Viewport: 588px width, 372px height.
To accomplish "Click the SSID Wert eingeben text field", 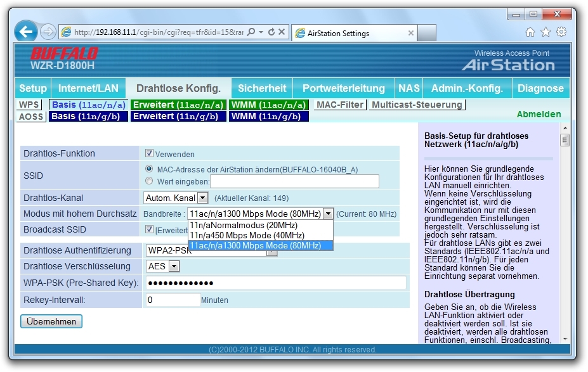I will 294,181.
